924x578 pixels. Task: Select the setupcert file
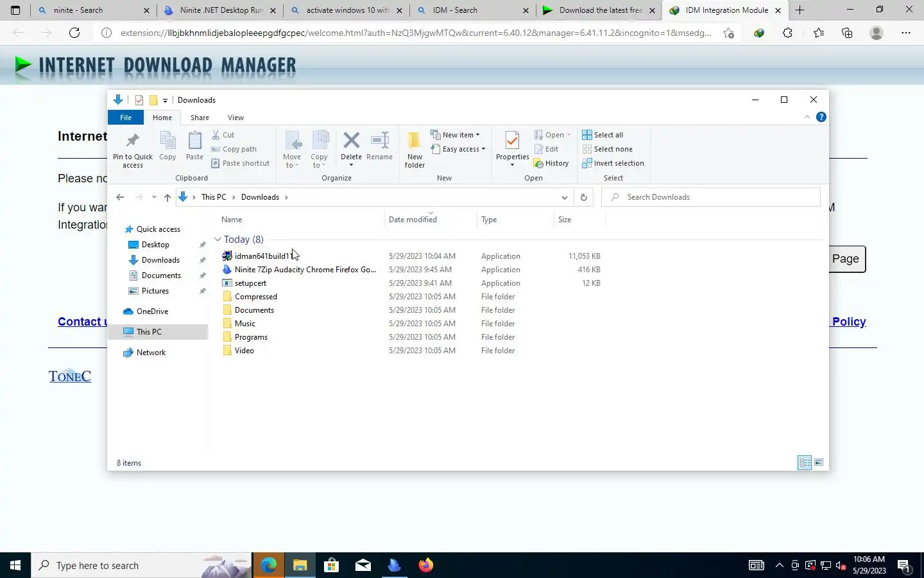click(x=244, y=283)
